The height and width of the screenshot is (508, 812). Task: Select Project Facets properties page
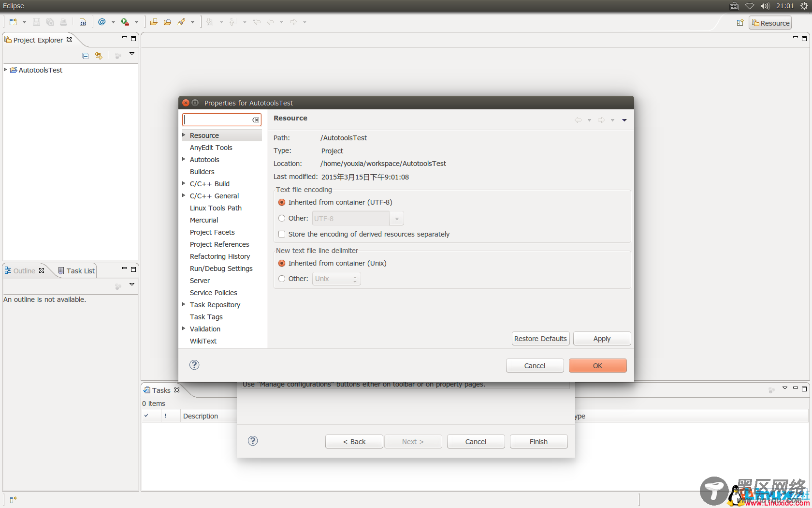point(212,232)
